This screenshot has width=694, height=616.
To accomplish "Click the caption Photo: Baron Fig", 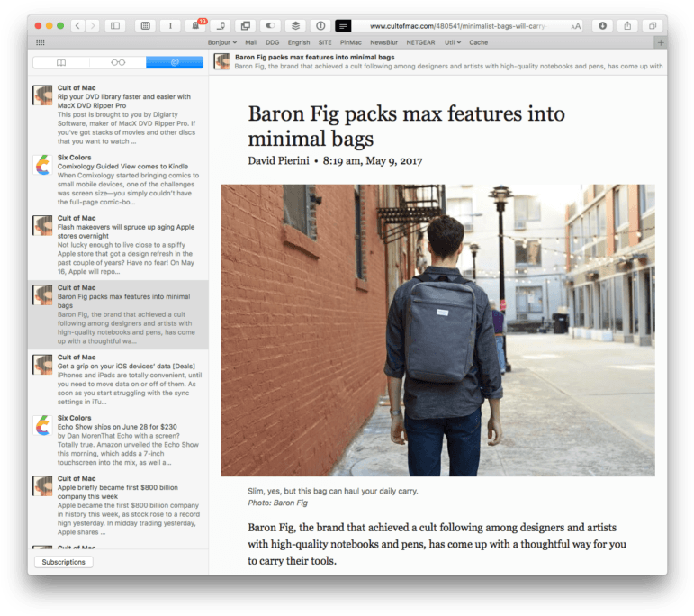I will [277, 503].
